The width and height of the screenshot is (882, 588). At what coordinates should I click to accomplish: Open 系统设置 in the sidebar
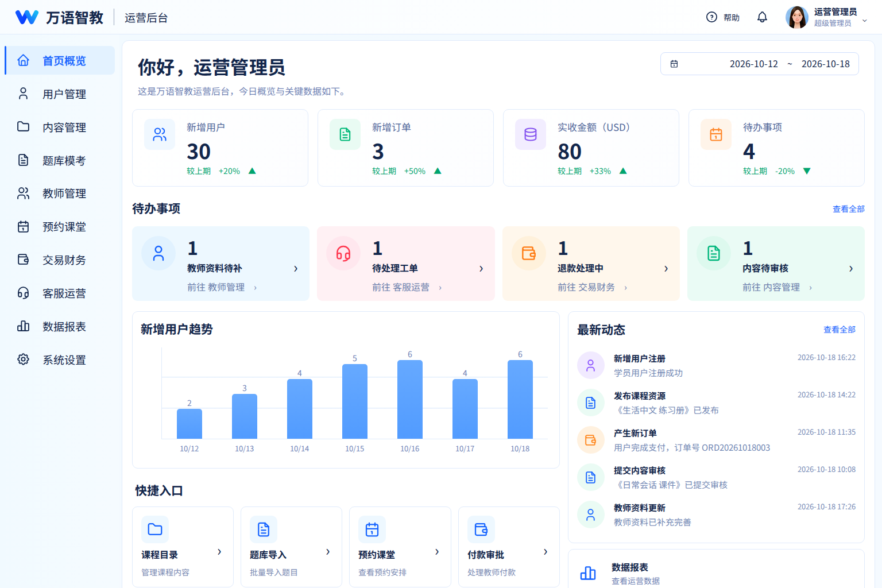(60, 360)
